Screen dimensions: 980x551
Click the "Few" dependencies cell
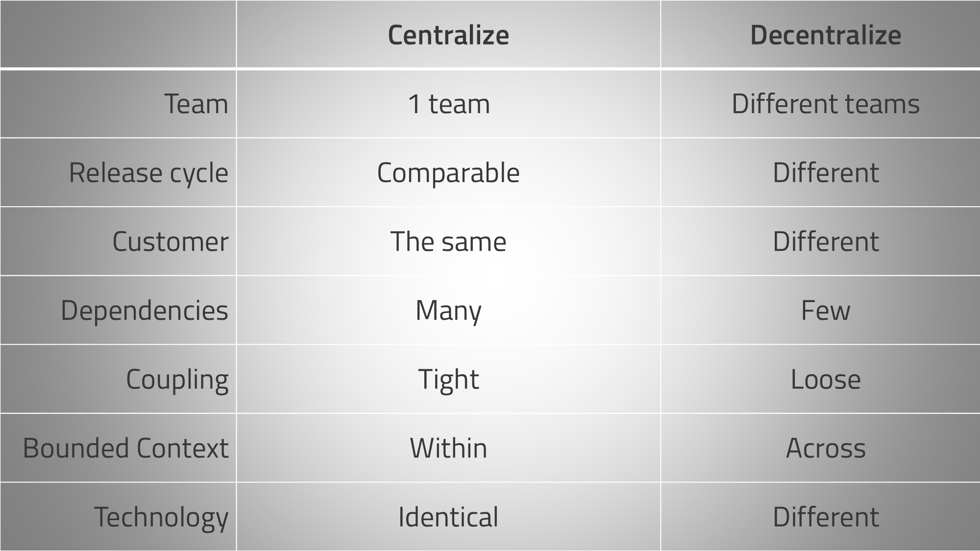[x=826, y=311]
